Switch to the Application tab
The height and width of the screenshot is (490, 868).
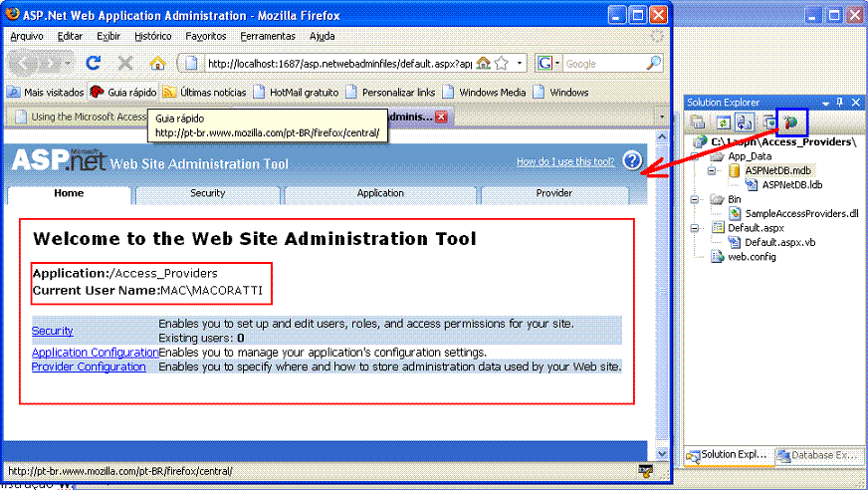click(380, 193)
